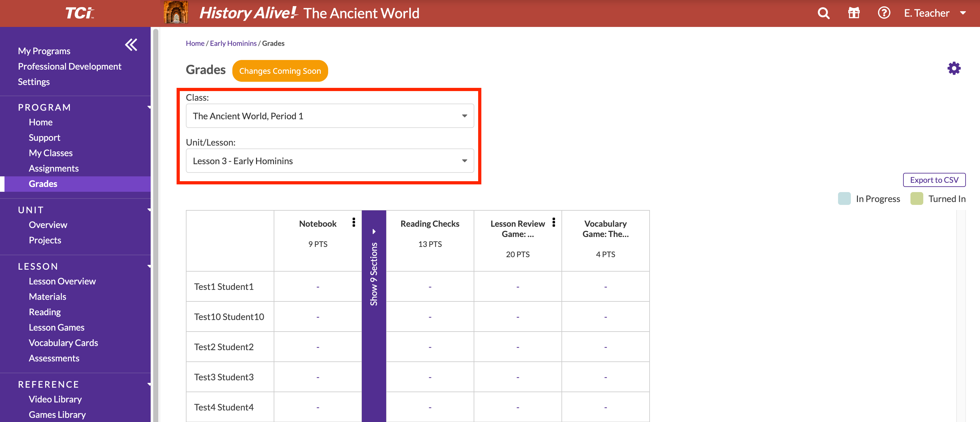Open grades settings gear icon
The height and width of the screenshot is (422, 980).
click(954, 69)
